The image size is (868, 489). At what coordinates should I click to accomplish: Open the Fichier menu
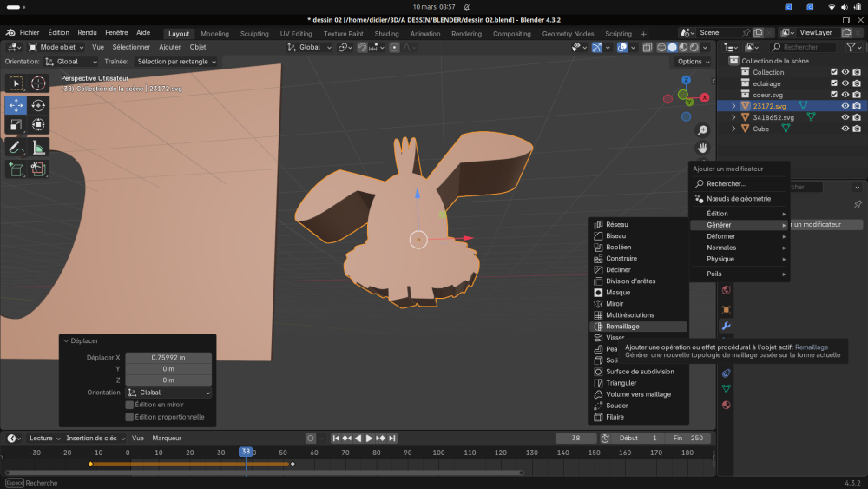(30, 33)
